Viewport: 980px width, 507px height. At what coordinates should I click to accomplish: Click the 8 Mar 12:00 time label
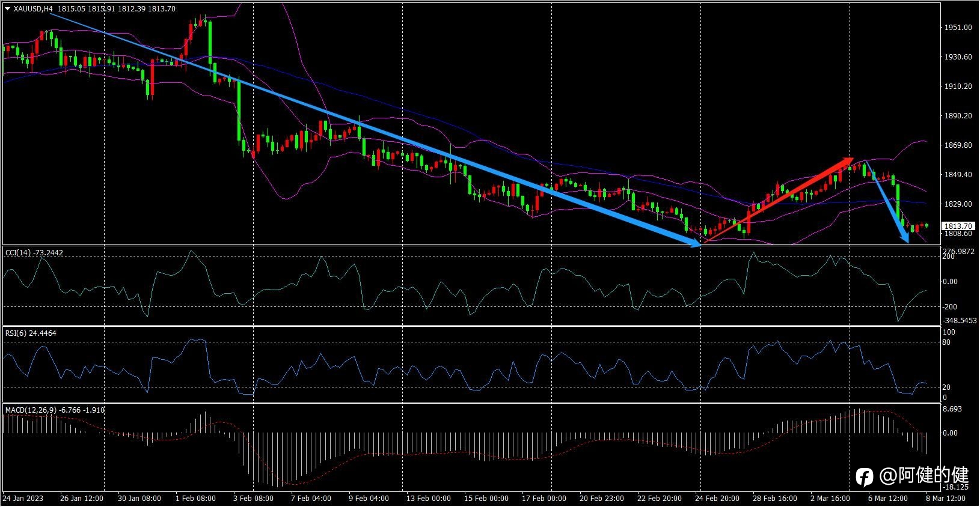(946, 499)
